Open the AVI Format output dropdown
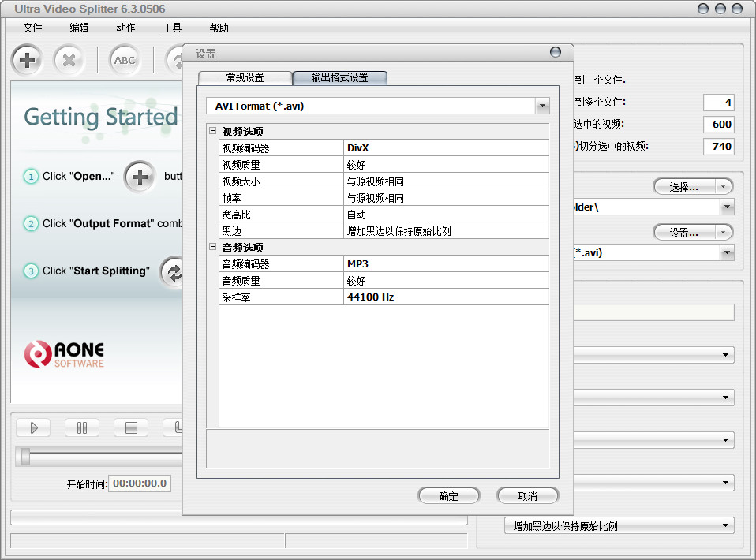The image size is (756, 560). (x=542, y=106)
